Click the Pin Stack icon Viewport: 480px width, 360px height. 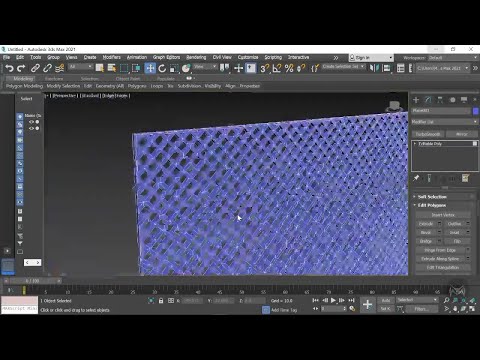pos(416,178)
